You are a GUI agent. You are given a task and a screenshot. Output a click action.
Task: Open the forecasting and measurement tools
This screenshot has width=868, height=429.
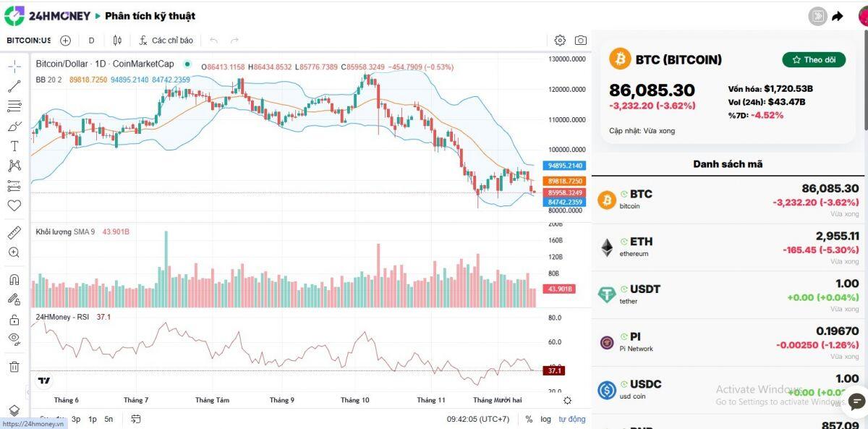[14, 185]
